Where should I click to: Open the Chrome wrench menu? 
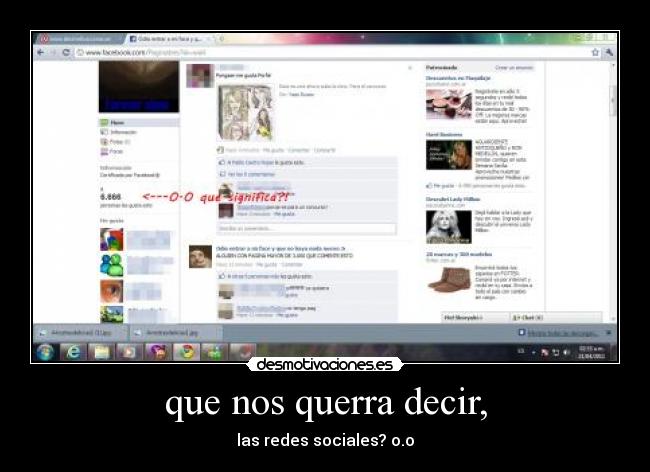pos(609,52)
